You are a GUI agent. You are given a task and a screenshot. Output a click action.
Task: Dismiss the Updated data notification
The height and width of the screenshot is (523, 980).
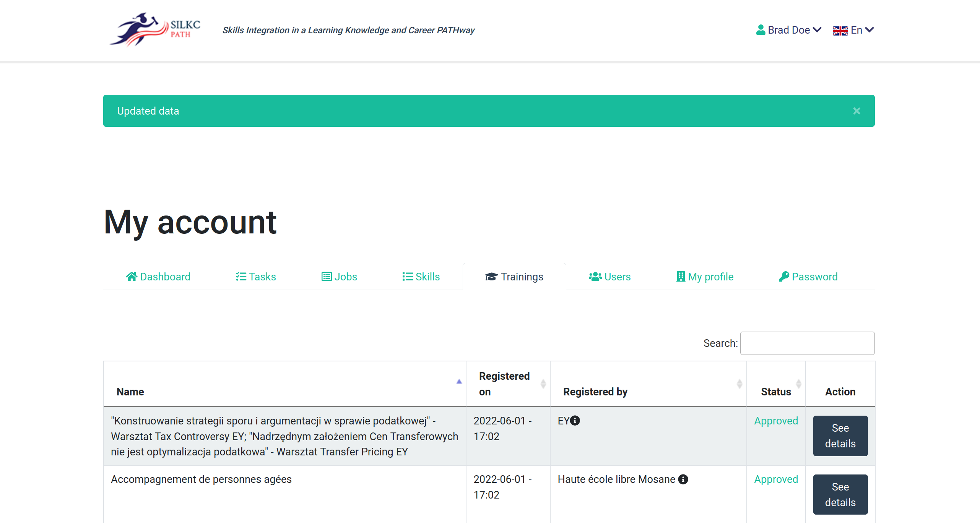click(x=856, y=111)
